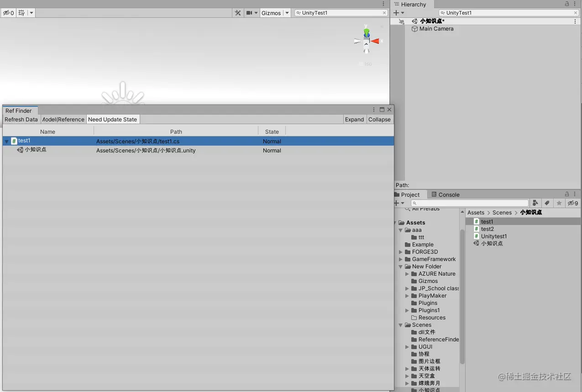Expand the AZURE Nature folder
582x392 pixels.
point(407,274)
